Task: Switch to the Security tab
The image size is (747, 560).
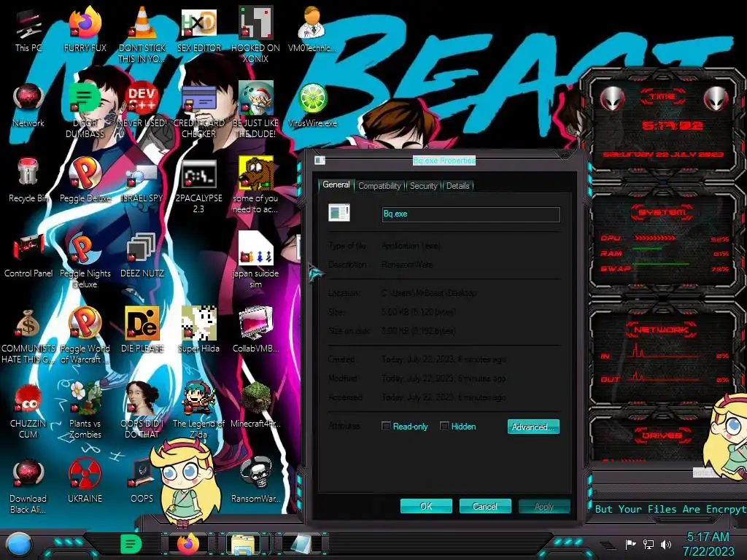Action: coord(424,186)
